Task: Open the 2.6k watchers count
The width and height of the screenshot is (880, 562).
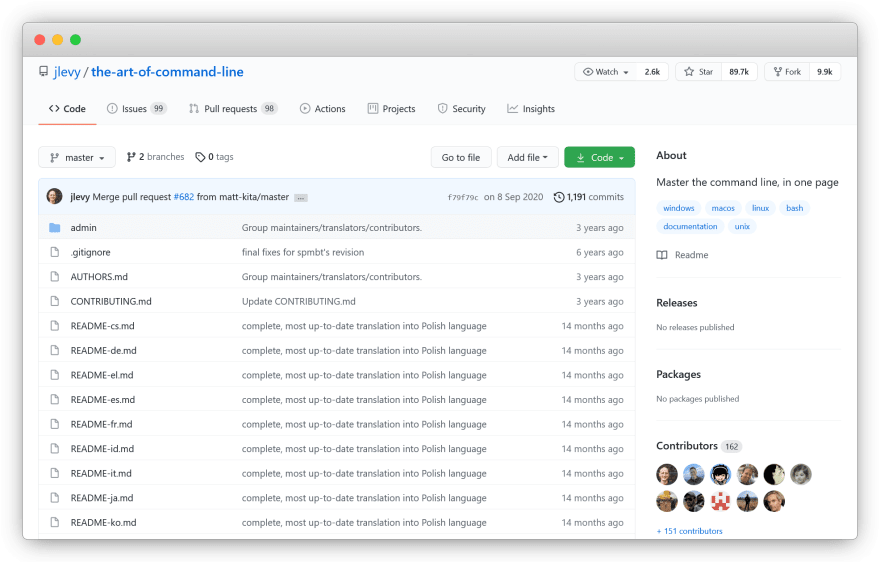Action: point(652,72)
